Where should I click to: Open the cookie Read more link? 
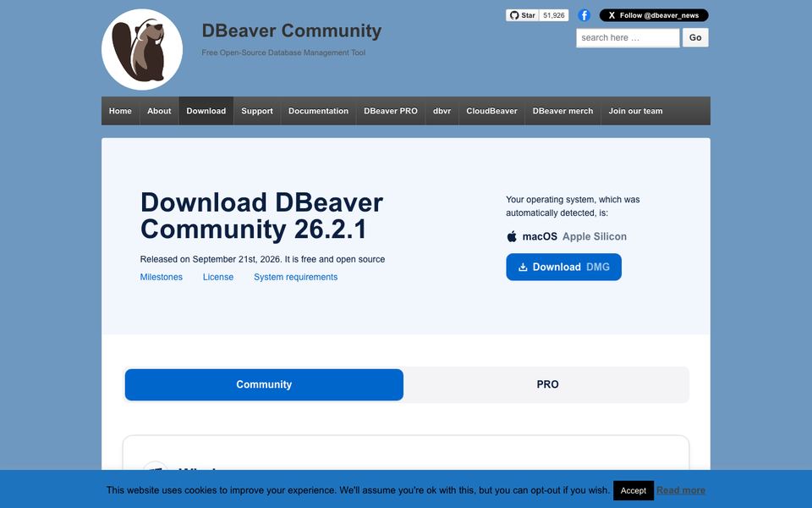coord(680,490)
